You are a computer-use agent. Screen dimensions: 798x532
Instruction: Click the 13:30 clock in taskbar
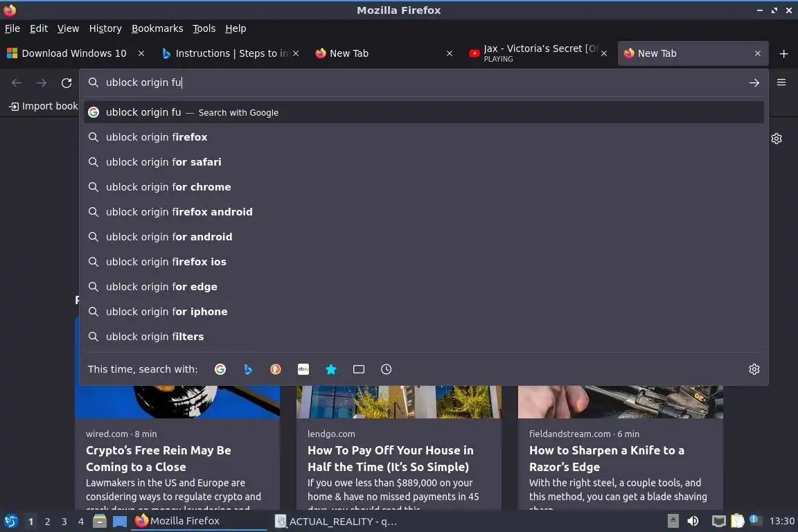point(781,522)
